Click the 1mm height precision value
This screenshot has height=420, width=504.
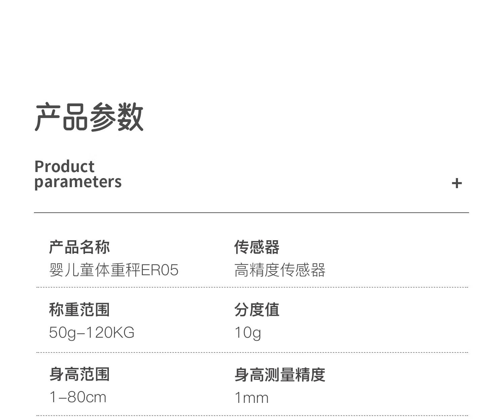click(x=252, y=398)
